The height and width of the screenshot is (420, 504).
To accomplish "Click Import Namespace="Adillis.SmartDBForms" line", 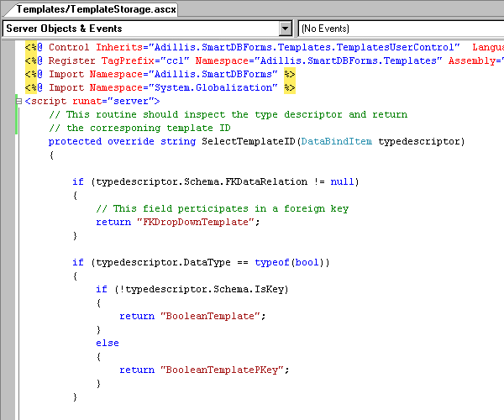I will pos(160,74).
